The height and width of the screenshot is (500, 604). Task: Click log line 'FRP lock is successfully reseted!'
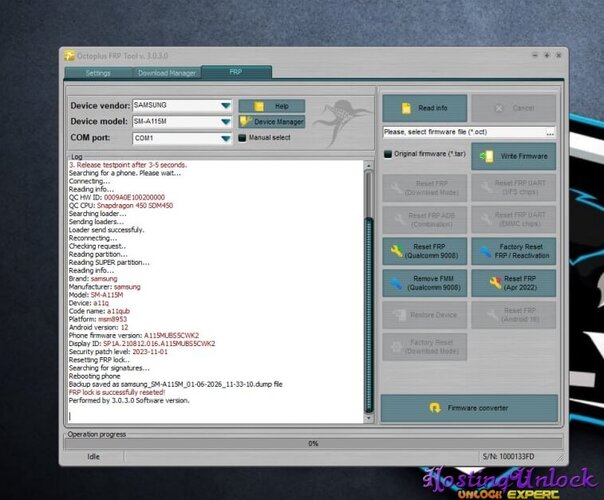(117, 392)
